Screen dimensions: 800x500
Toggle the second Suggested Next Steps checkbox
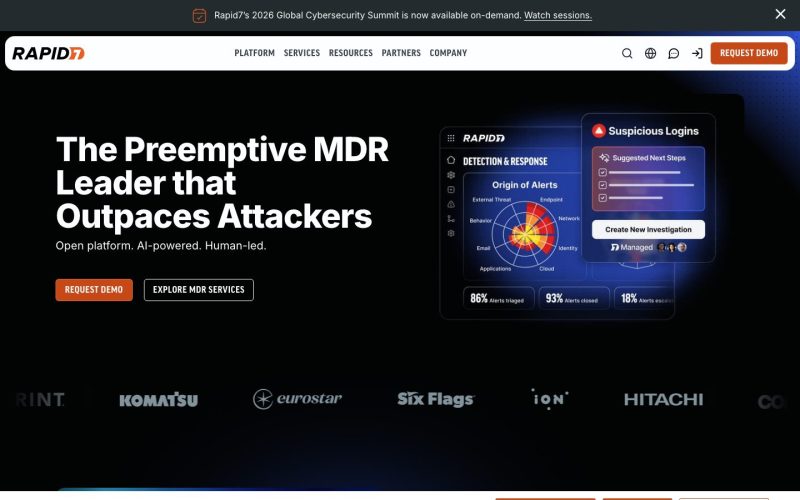(603, 185)
